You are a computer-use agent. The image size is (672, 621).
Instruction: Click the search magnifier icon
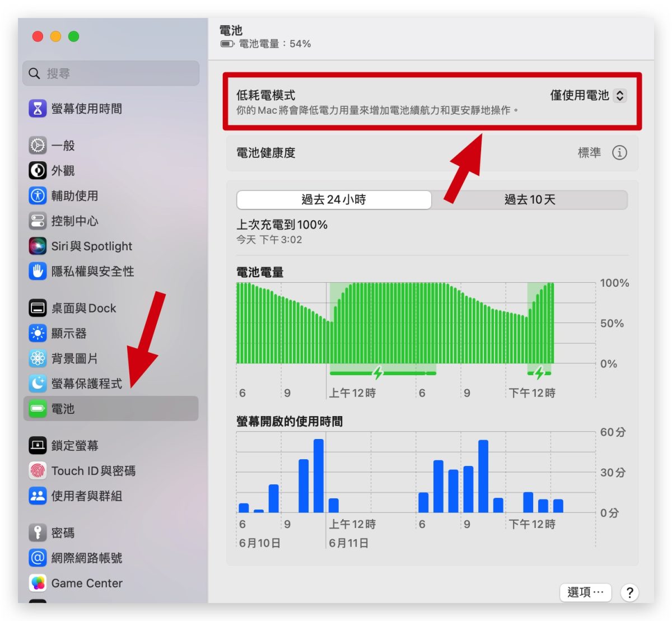34,73
